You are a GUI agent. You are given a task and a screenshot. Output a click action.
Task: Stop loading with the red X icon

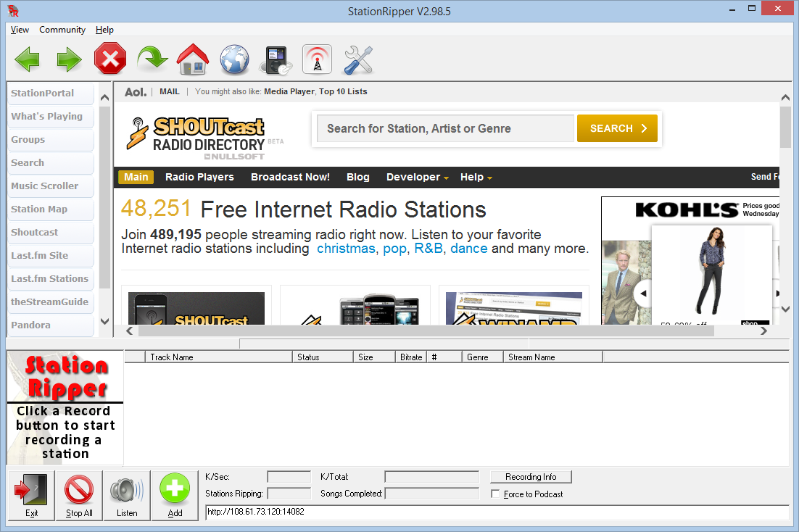[x=110, y=59]
